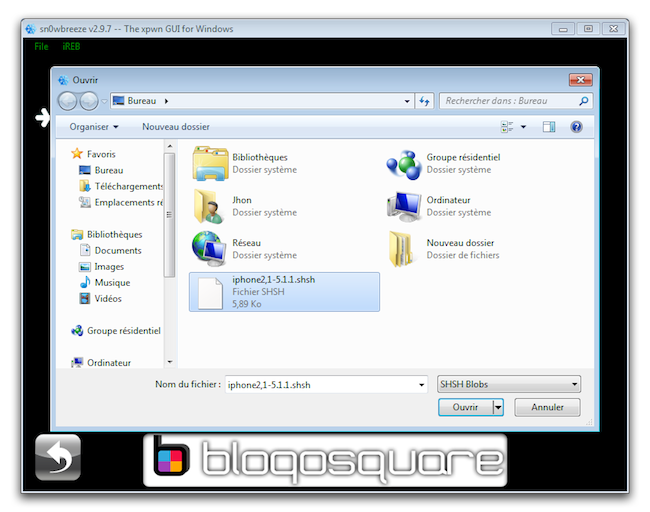This screenshot has width=650, height=512.
Task: Select the Jhon user folder icon
Action: pos(209,206)
